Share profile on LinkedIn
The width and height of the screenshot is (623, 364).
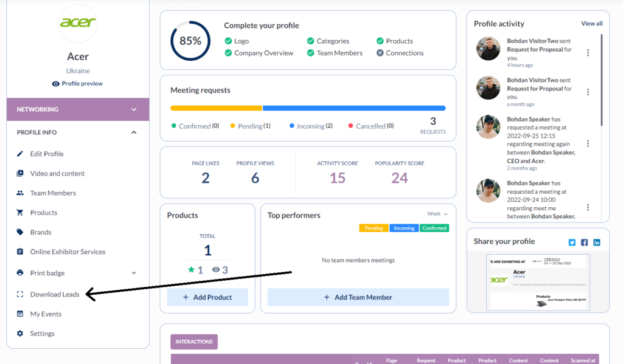coord(597,242)
